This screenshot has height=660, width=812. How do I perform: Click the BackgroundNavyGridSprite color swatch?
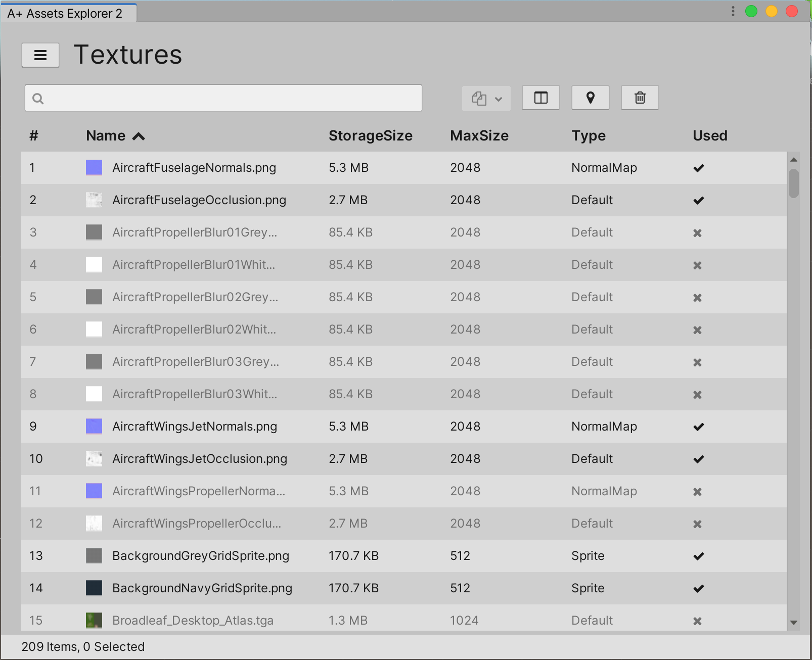pos(94,588)
